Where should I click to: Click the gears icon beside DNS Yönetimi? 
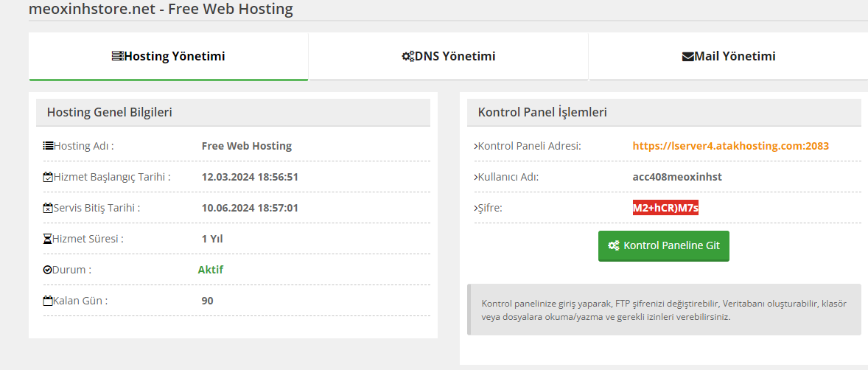[408, 57]
